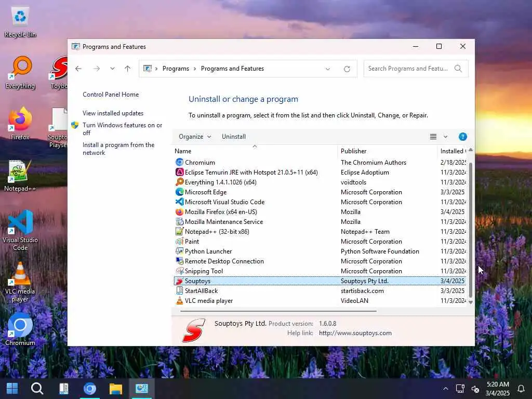Viewport: 532px width, 399px height.
Task: Open the Everything desktop shortcut
Action: coord(20,73)
